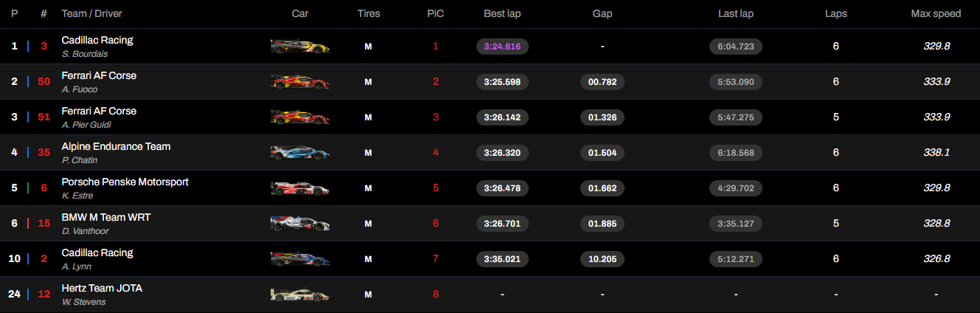Open the Alpine Endurance Team P. Chatin entry

pos(116,153)
